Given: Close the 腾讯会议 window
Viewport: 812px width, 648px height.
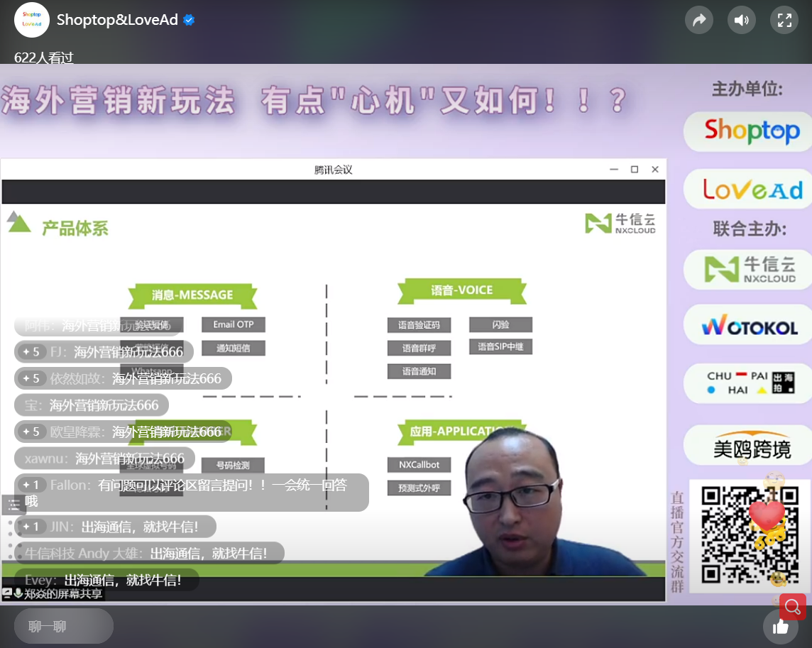Looking at the screenshot, I should (x=655, y=170).
